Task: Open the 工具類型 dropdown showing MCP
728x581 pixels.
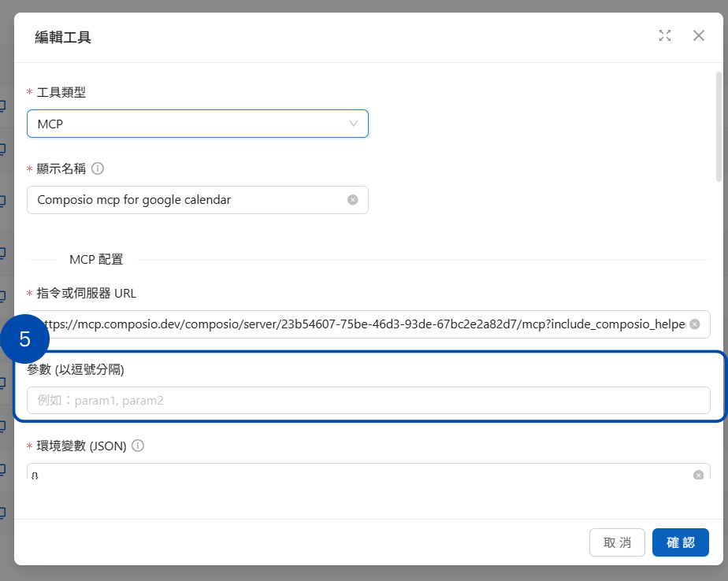Action: [189, 124]
